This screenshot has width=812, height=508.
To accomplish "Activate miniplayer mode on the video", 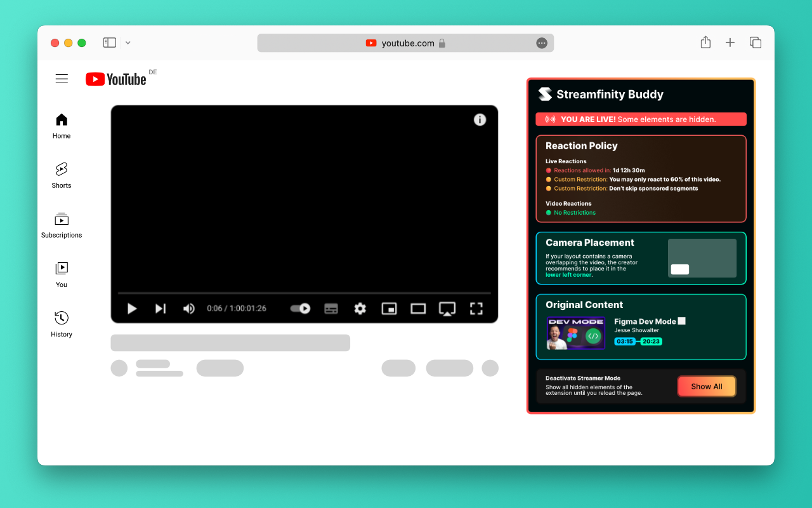I will coord(389,309).
